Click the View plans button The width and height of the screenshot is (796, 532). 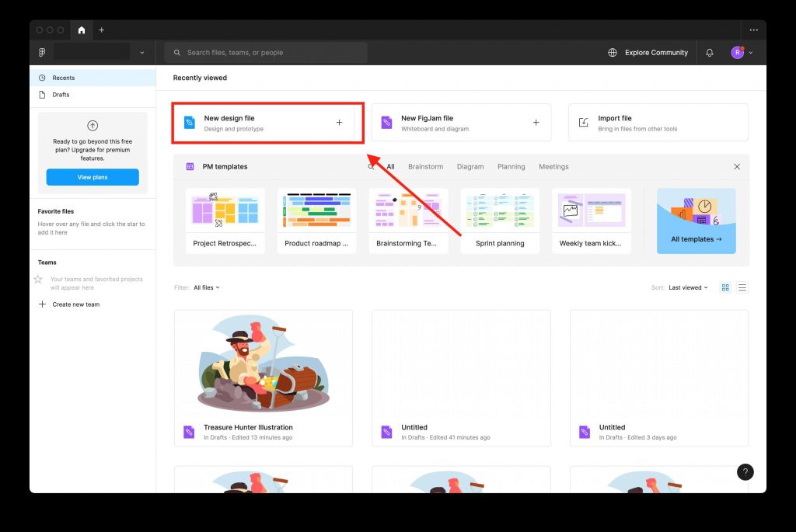[93, 177]
